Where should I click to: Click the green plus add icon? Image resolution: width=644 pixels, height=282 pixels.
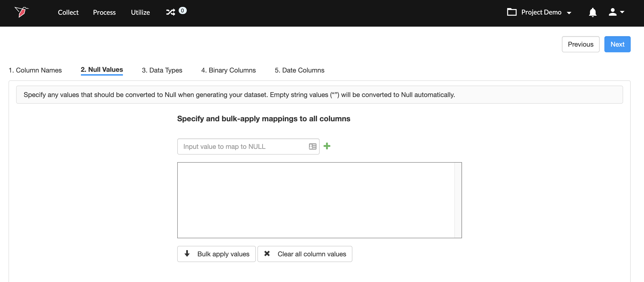pos(327,146)
